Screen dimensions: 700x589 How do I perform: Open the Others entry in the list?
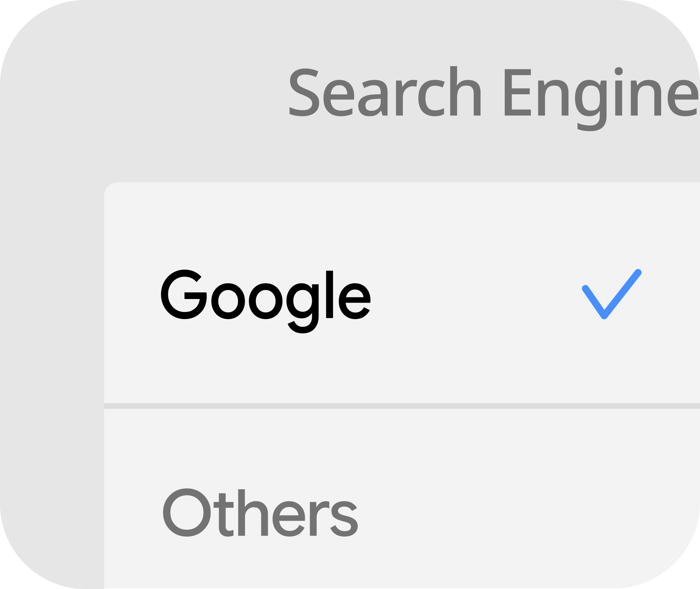tap(402, 499)
